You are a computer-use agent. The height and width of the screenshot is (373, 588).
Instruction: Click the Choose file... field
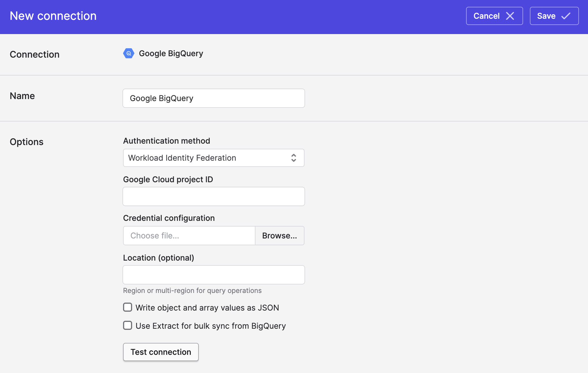pos(189,236)
